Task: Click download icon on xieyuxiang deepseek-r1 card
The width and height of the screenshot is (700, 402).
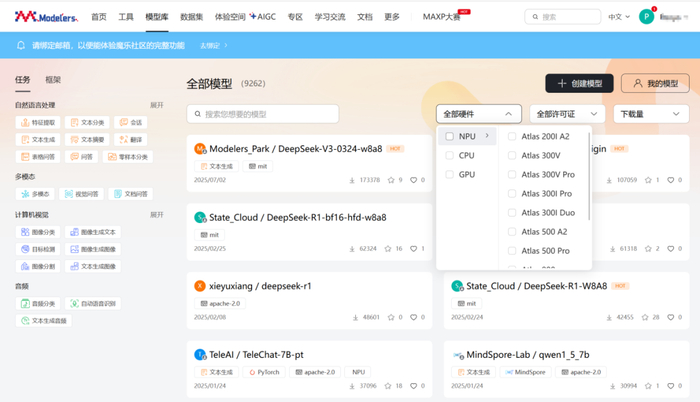Action: (x=355, y=318)
